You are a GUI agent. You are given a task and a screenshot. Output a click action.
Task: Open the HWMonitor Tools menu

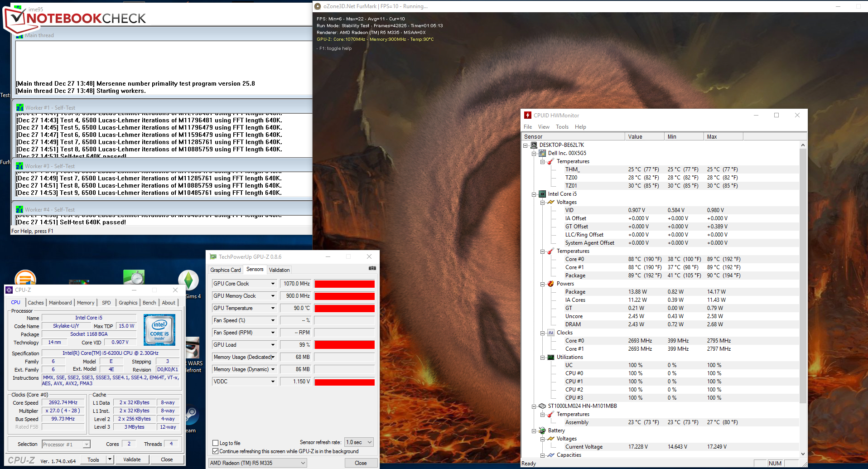(x=562, y=127)
